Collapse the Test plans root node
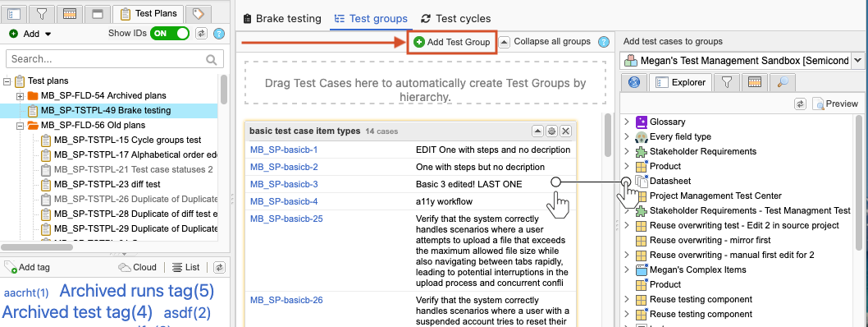 pyautogui.click(x=7, y=81)
